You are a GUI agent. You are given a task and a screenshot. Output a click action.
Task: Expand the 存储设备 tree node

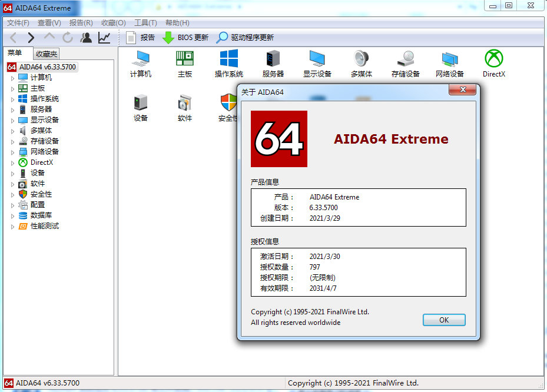coord(12,142)
